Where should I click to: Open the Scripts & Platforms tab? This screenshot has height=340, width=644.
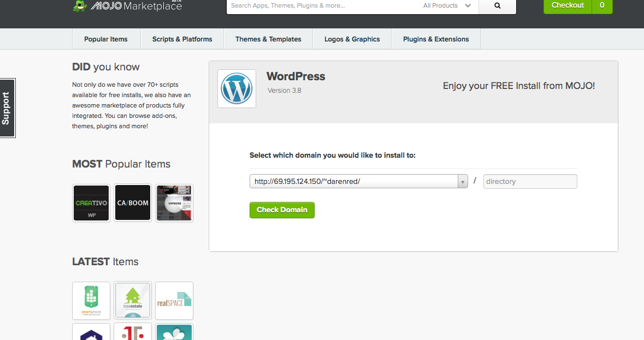click(x=182, y=39)
